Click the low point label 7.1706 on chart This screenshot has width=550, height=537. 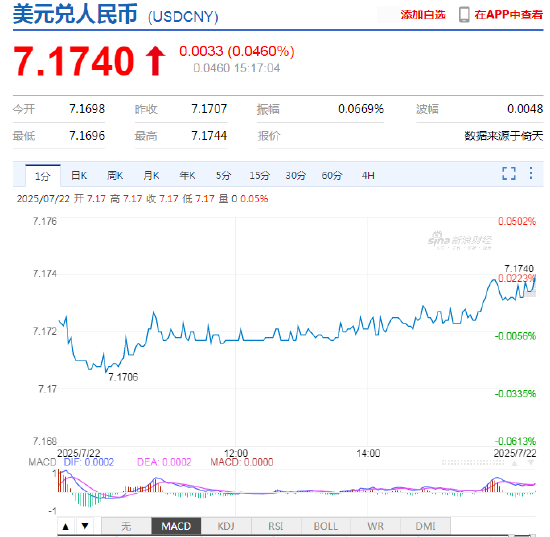[x=123, y=377]
